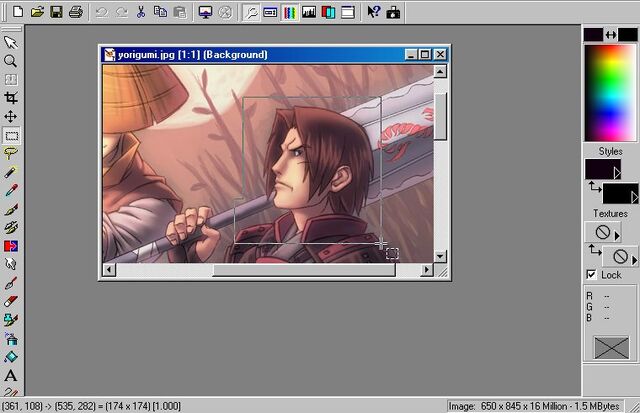Screen dimensions: 640x413
Task: Create a new image with New icon
Action: [x=18, y=11]
